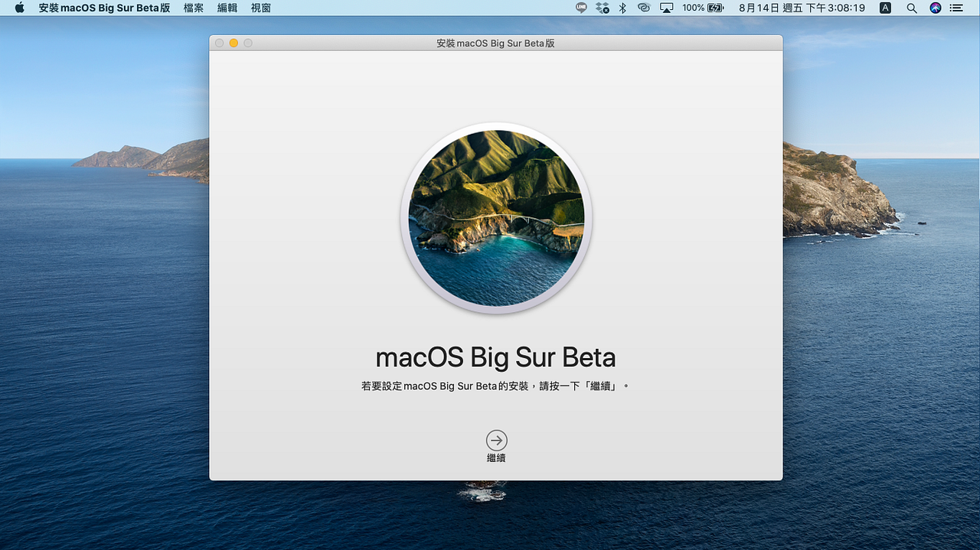Open Notification Center list icon
Viewport: 980px width, 550px height.
956,8
